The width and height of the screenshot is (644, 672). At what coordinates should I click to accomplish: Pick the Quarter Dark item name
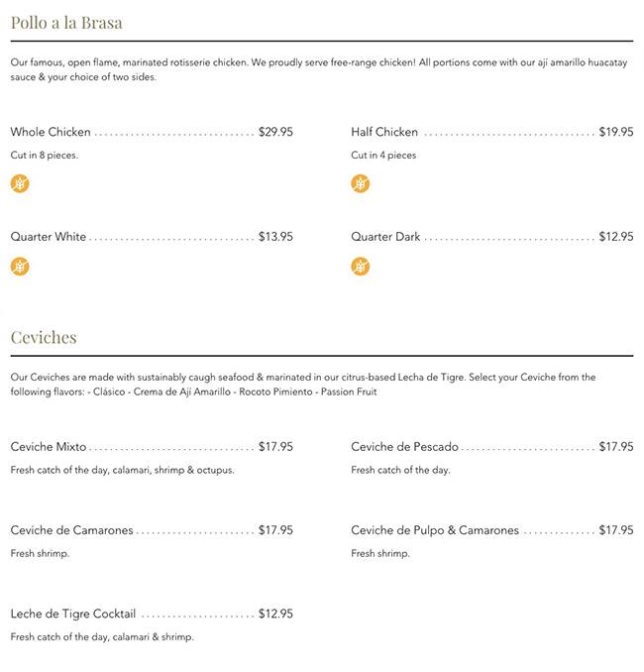[x=385, y=237]
